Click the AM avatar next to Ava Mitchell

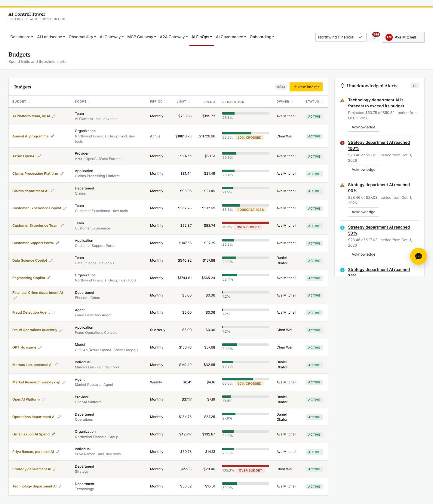point(389,37)
